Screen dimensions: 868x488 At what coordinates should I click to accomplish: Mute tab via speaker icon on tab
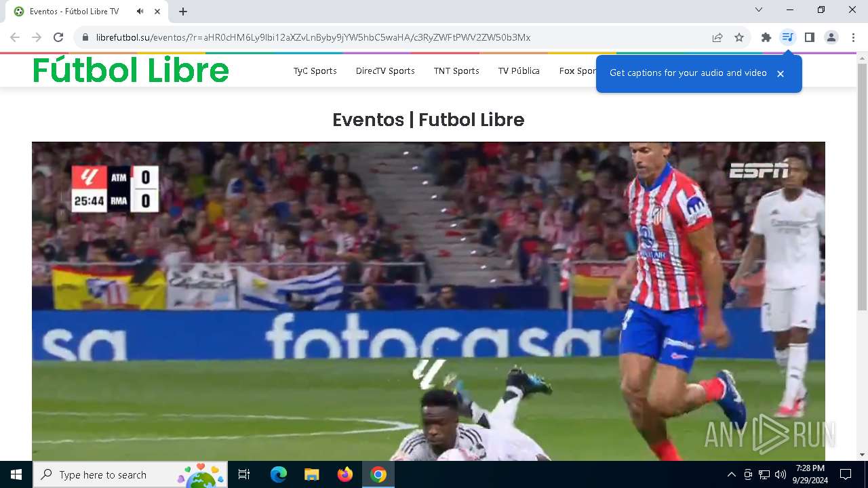coord(140,12)
